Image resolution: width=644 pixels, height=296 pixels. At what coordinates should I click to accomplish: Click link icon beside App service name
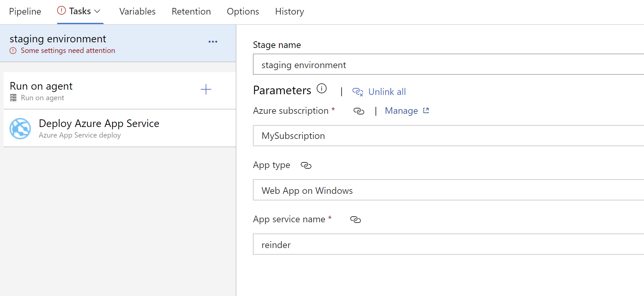355,220
